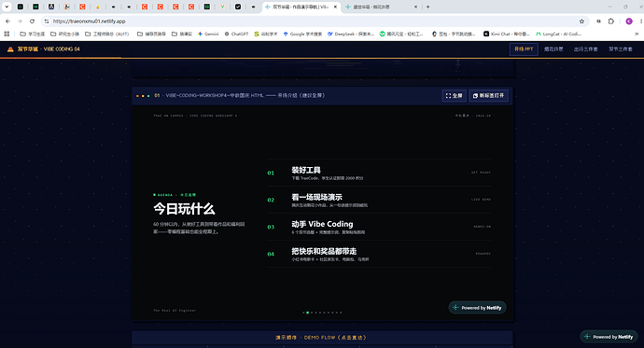Click the active green slide pagination dot
Viewport: 644px width, 348px height.
tap(308, 313)
